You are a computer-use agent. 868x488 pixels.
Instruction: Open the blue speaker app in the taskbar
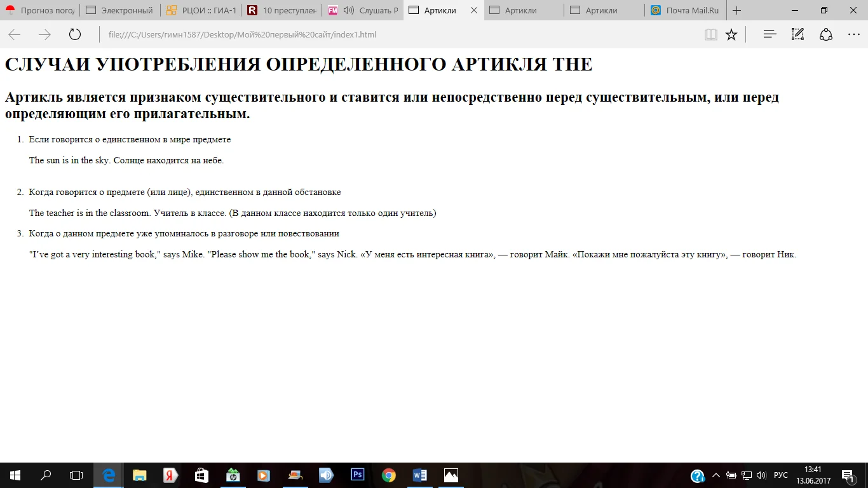click(x=326, y=475)
